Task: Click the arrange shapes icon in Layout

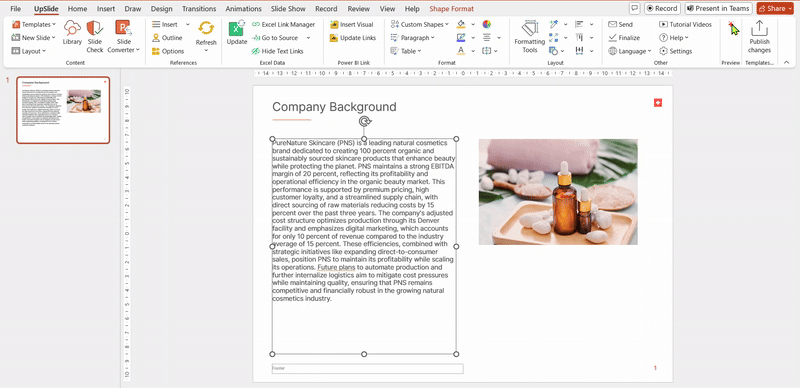Action: tap(554, 51)
